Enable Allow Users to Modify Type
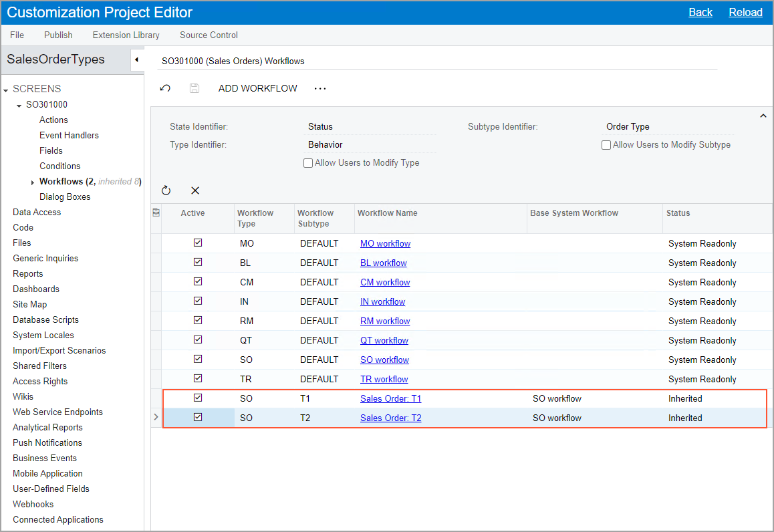Image resolution: width=774 pixels, height=532 pixels. click(x=308, y=163)
